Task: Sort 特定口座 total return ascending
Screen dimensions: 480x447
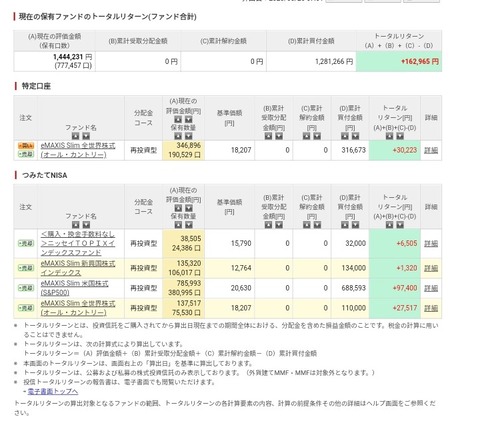Action: [389, 136]
